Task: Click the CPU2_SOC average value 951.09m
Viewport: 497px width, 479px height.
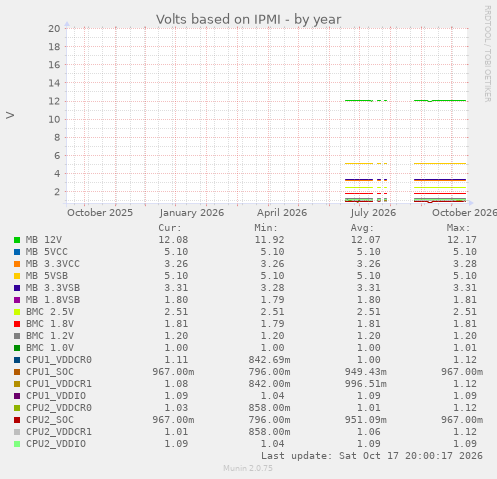Action: (x=366, y=420)
